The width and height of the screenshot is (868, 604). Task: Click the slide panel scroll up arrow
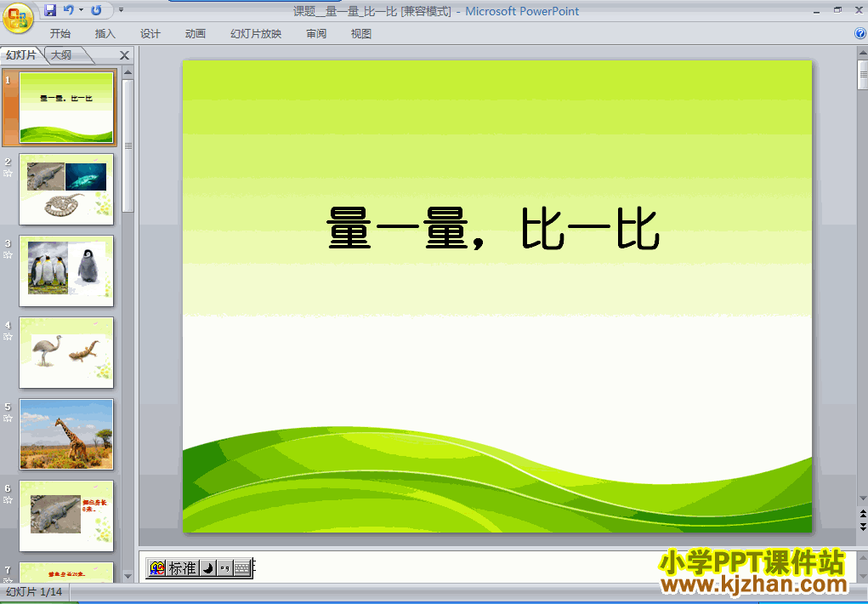coord(128,72)
